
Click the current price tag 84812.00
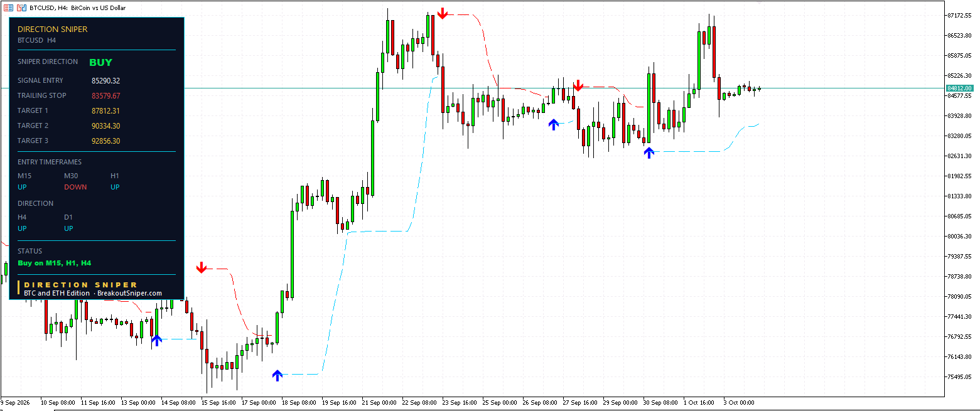tap(959, 88)
